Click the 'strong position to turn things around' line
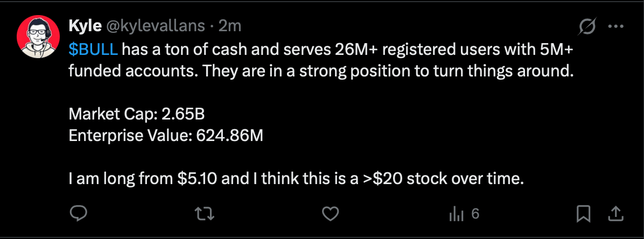644x239 pixels. point(436,72)
